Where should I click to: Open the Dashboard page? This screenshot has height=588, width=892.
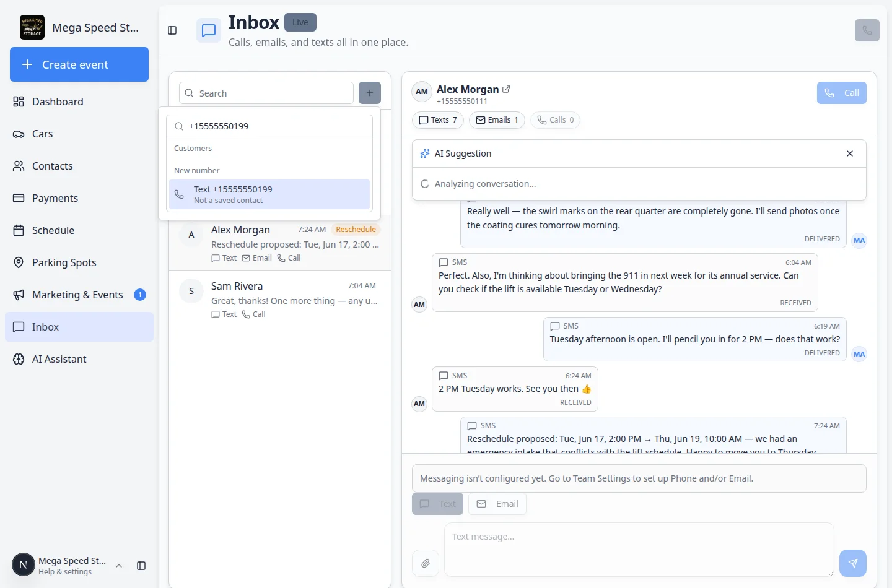pos(79,102)
